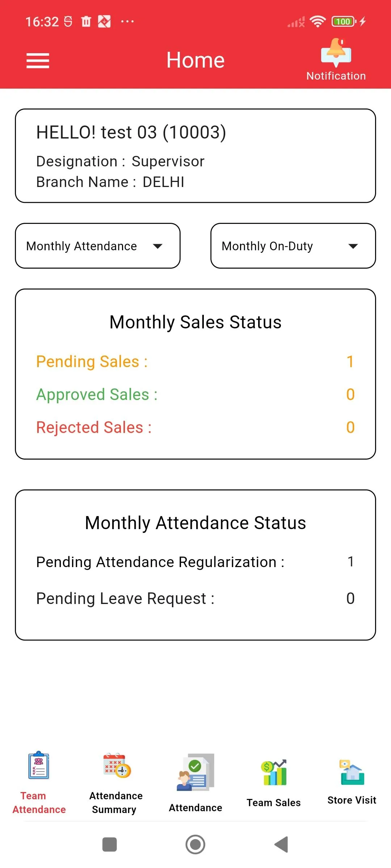
Task: Click the Monthly Attendance dropdown arrow
Action: 157,246
